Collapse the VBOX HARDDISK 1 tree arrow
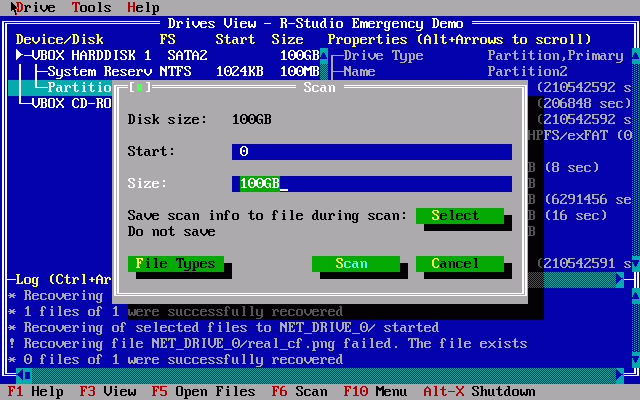This screenshot has width=640, height=400. coord(19,55)
